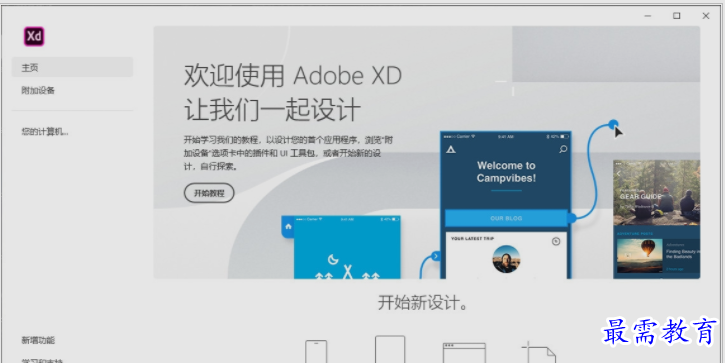Click the search icon in Campvibes mockup

[563, 149]
